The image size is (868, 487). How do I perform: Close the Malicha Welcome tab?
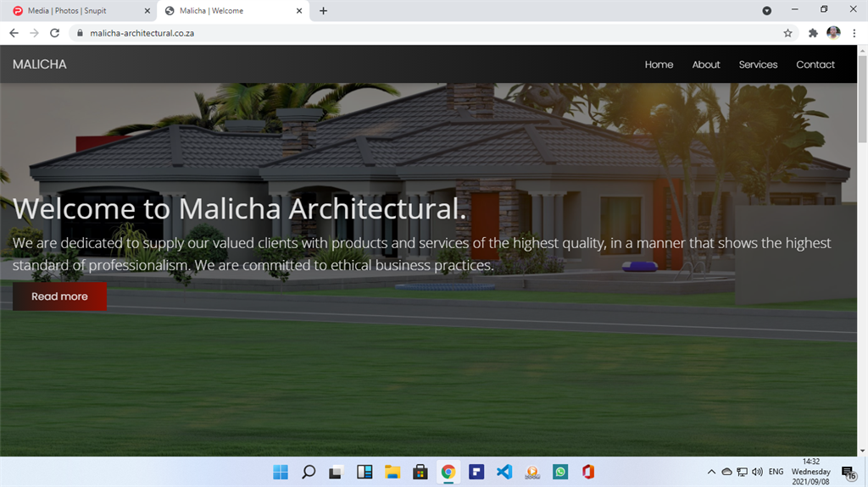tap(299, 10)
